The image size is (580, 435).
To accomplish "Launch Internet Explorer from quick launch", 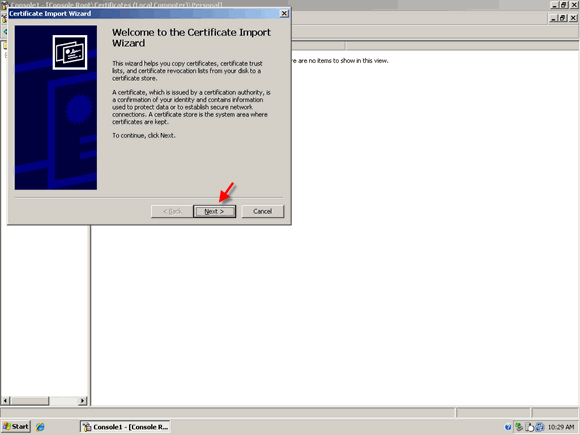I will tap(40, 427).
